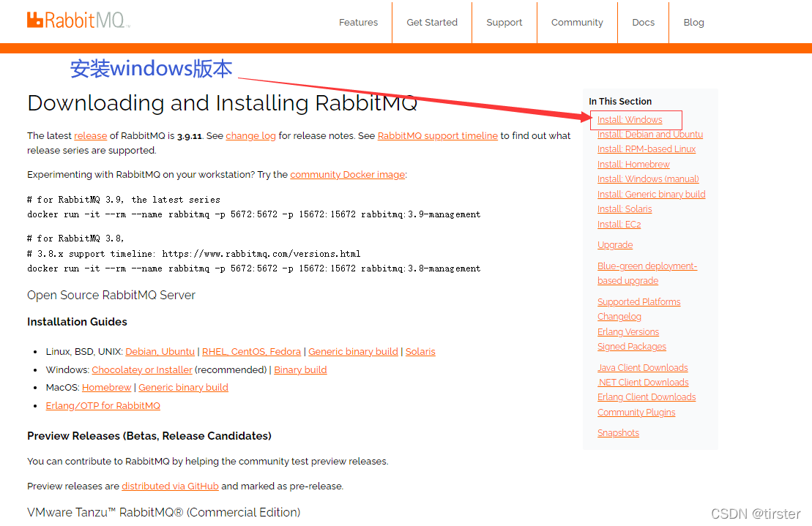This screenshot has height=526, width=812.
Task: Open RabbitMQ support timeline link
Action: 438,135
